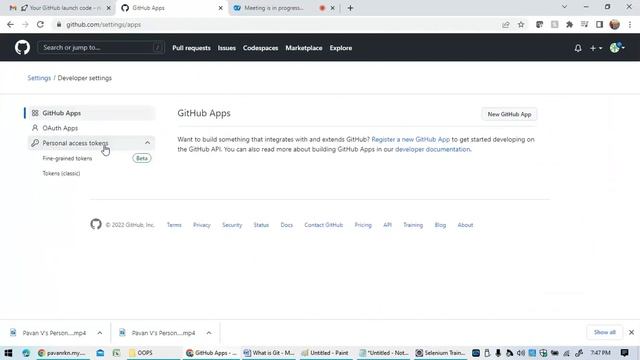Viewport: 640px width, 360px height.
Task: Open the Training footer link
Action: click(413, 225)
